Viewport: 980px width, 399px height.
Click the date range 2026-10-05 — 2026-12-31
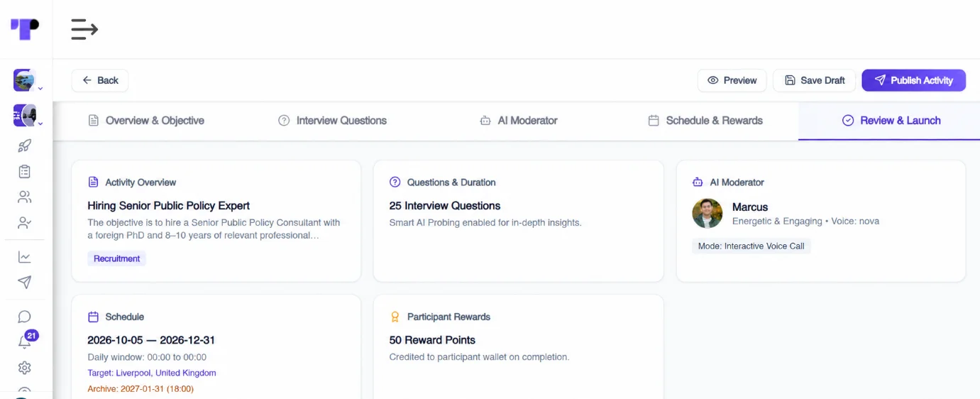pyautogui.click(x=151, y=340)
